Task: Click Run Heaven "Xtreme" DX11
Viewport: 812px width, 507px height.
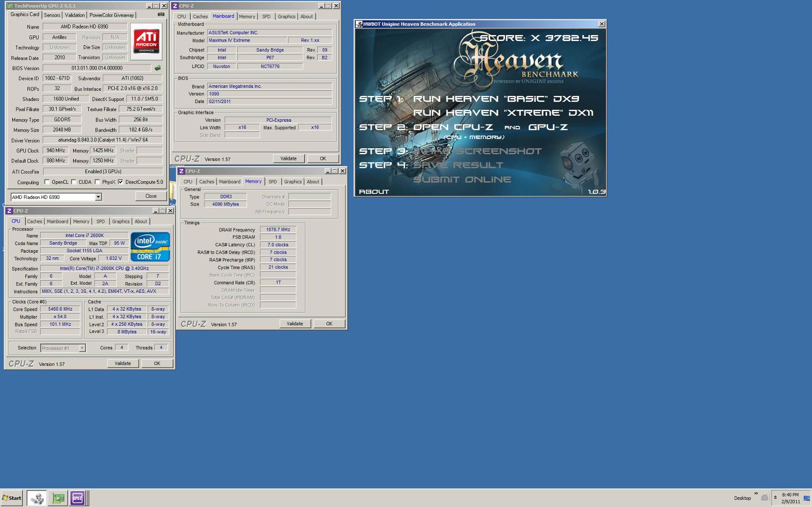Action: [x=503, y=113]
